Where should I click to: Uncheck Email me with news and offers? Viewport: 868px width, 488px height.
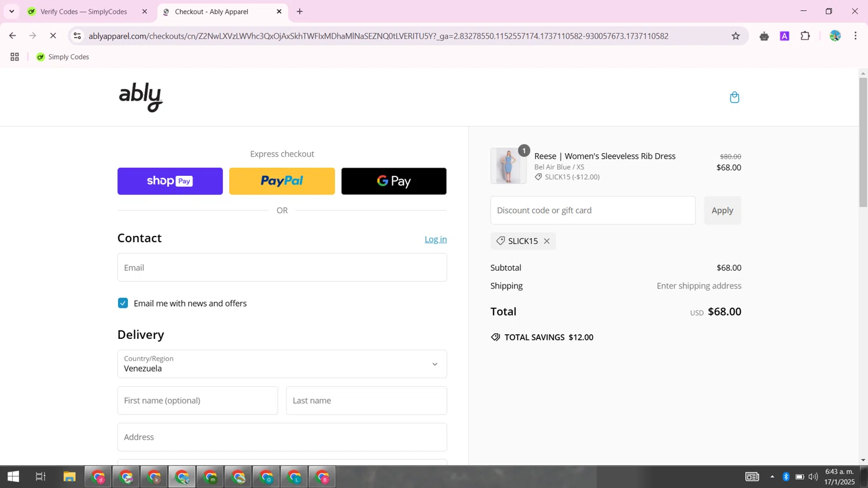tap(123, 304)
